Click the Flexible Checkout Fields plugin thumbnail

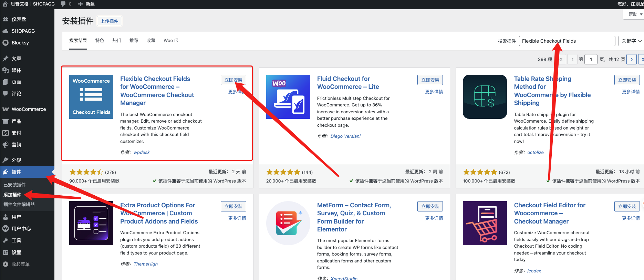coord(91,97)
